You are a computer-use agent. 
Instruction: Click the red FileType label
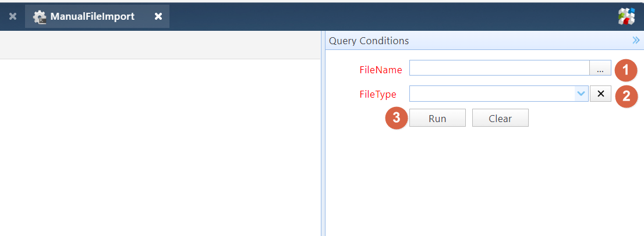pos(377,94)
